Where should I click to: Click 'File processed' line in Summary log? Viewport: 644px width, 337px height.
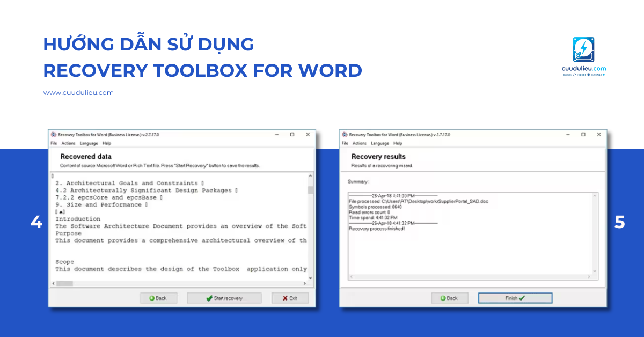pos(419,201)
